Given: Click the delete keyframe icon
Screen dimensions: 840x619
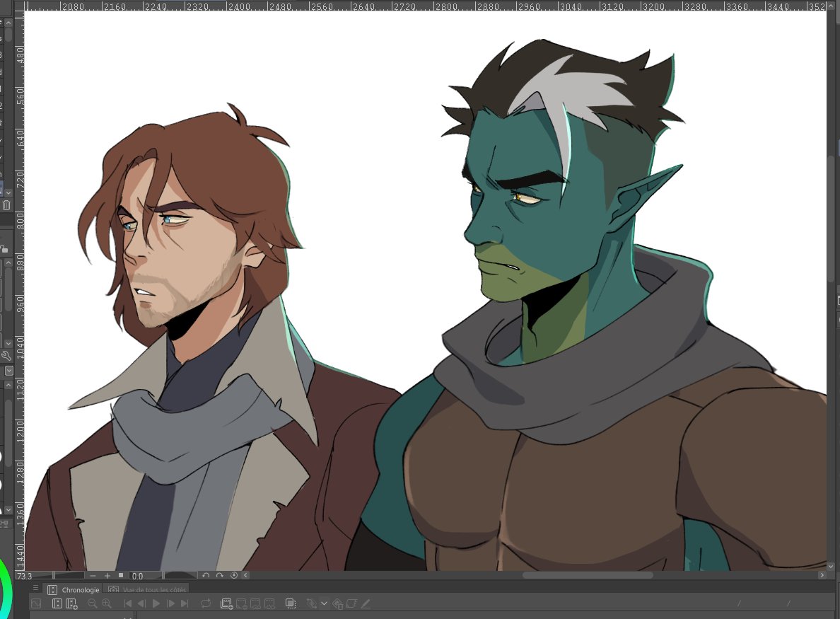Looking at the screenshot, I should (x=337, y=604).
